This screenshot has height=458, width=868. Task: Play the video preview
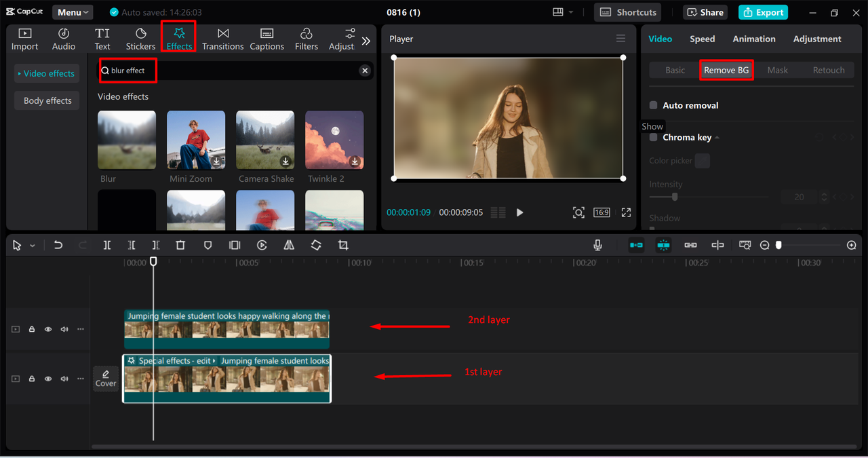point(520,212)
